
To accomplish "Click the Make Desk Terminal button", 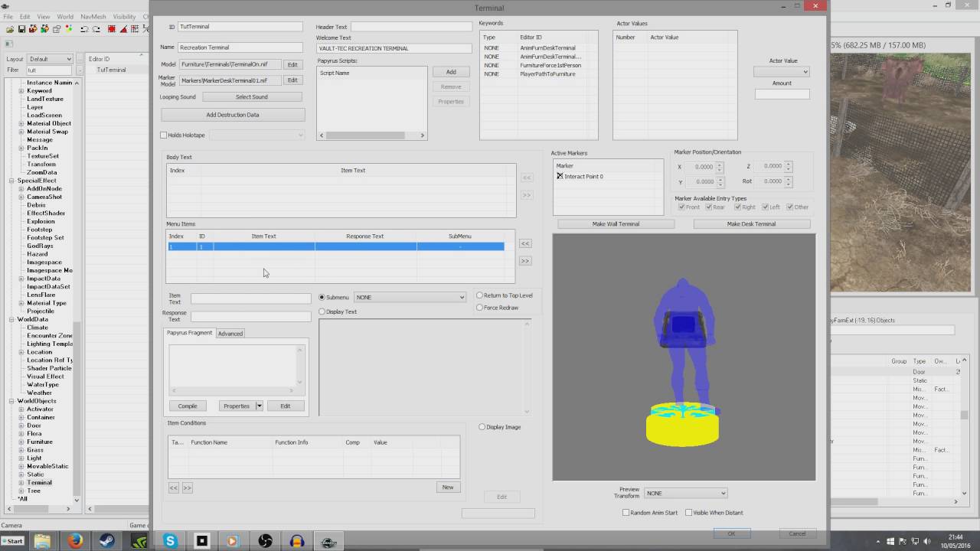I will click(x=751, y=224).
